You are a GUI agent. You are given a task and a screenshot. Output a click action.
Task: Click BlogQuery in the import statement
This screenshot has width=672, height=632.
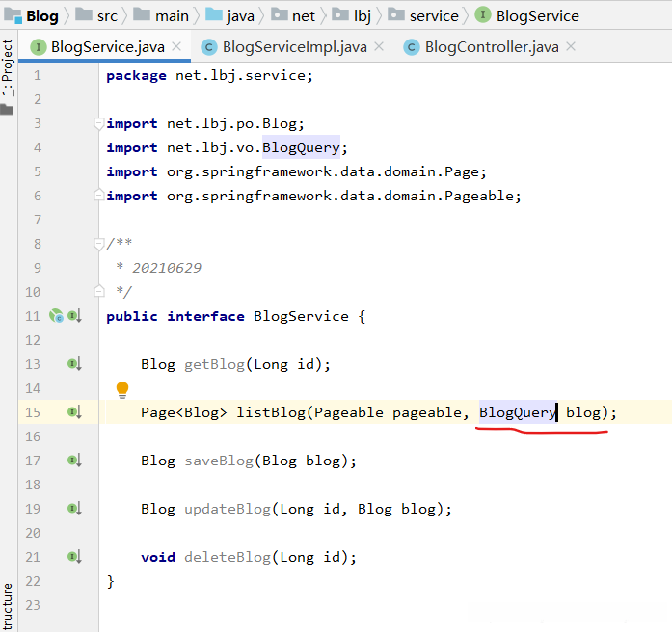tap(301, 147)
